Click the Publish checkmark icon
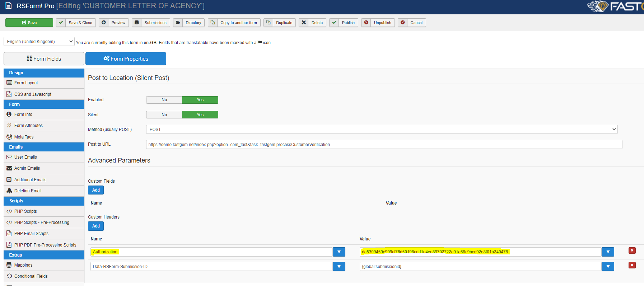 [334, 23]
